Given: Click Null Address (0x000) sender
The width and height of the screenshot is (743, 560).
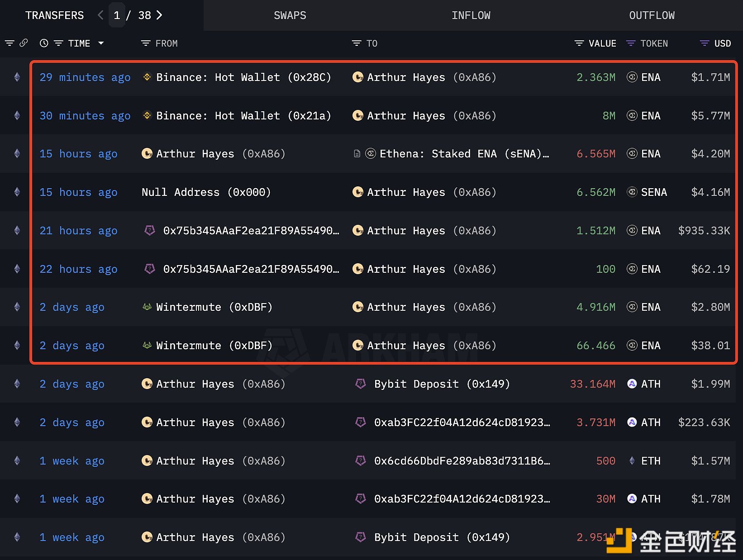Looking at the screenshot, I should pos(206,192).
